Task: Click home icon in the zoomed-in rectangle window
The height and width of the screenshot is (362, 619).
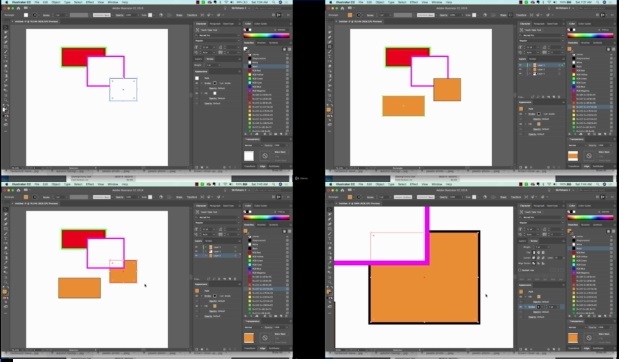Action: (x=342, y=190)
